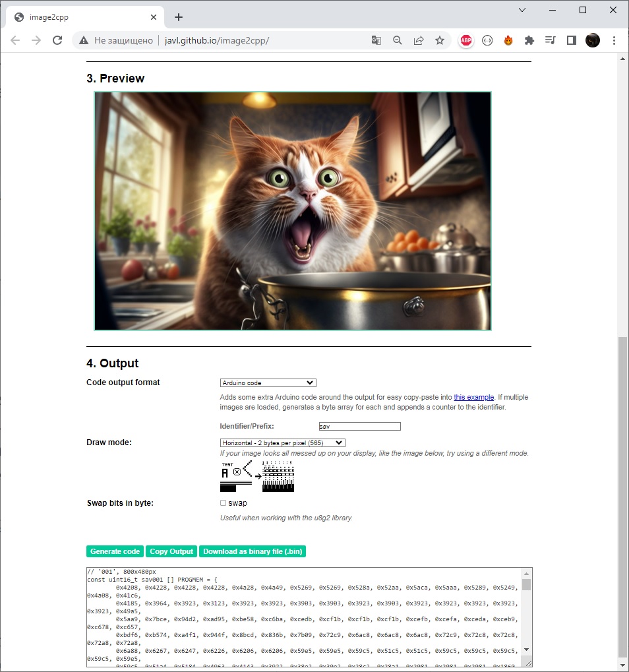Click the Generate code button
The height and width of the screenshot is (672, 629).
click(115, 551)
